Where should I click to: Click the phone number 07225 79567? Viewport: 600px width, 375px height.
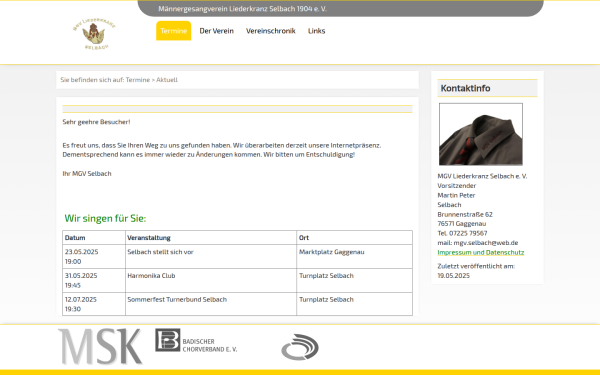click(x=468, y=233)
